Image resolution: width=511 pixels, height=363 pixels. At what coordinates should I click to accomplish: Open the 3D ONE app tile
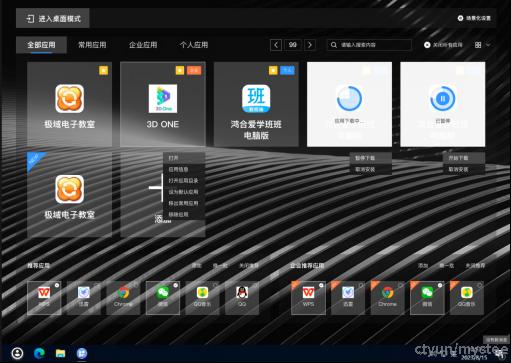(163, 104)
